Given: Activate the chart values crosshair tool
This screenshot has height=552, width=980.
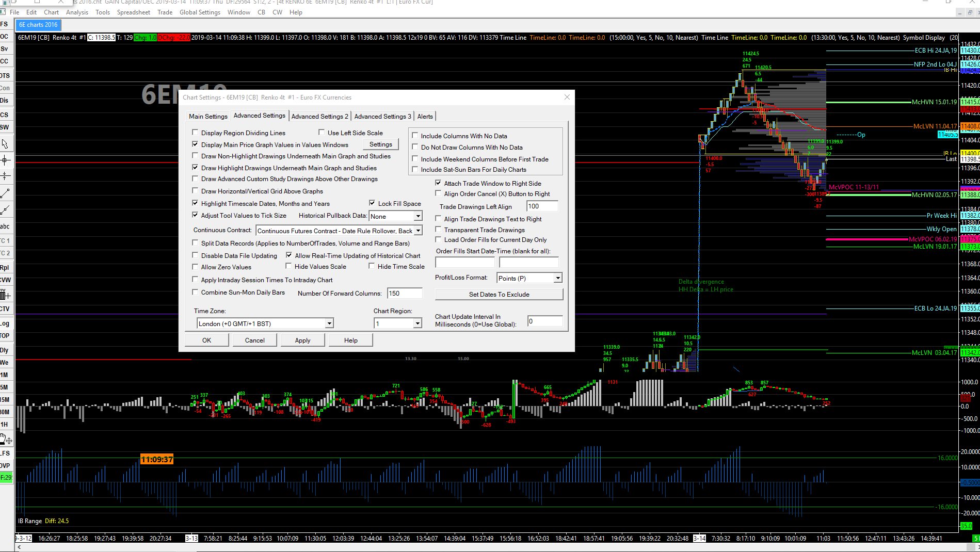Looking at the screenshot, I should coord(5,160).
